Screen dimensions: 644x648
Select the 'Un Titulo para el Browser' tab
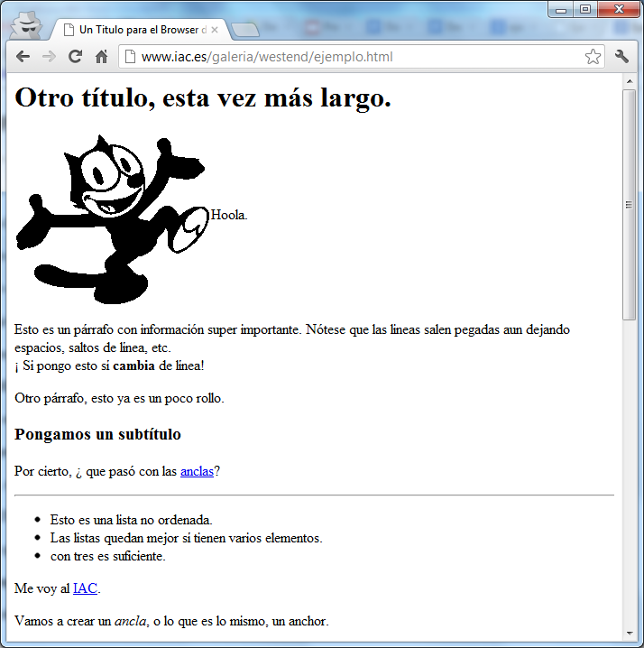click(141, 30)
